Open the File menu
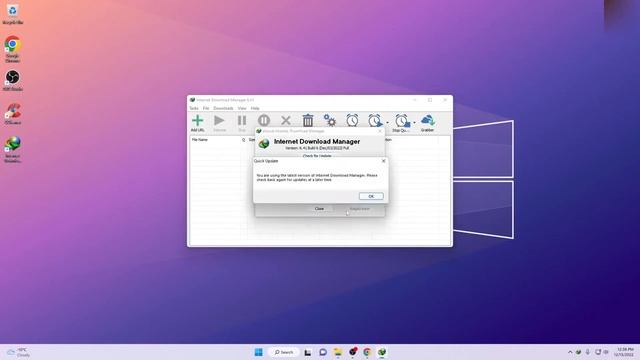 pyautogui.click(x=206, y=108)
